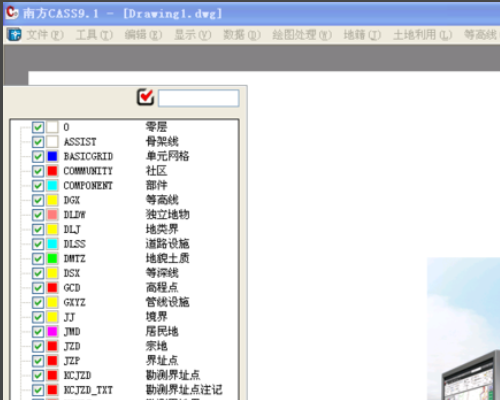Click the 单元网格 description text

[x=167, y=156]
